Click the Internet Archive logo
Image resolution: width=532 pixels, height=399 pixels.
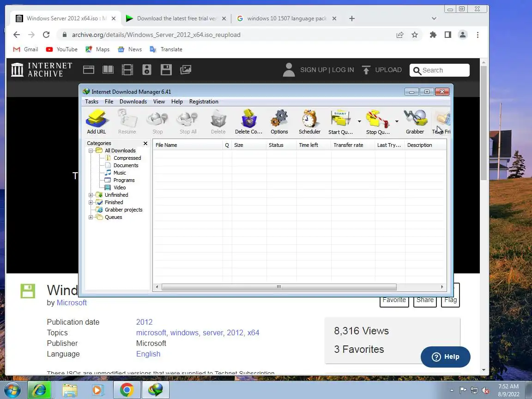pyautogui.click(x=42, y=70)
